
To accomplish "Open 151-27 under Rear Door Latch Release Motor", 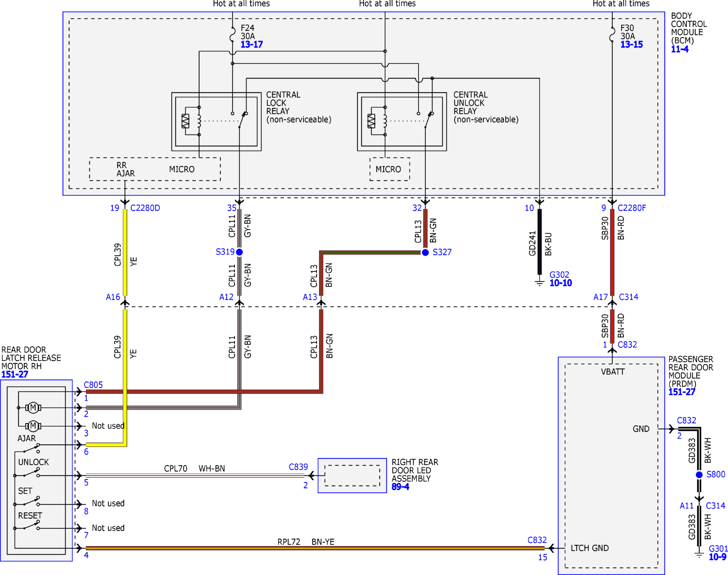I will (15, 374).
